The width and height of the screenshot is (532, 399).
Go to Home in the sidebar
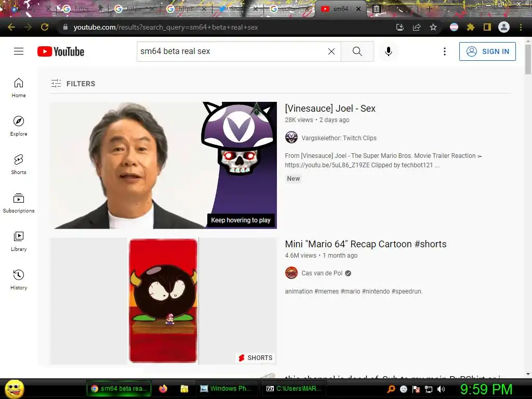[x=19, y=88]
